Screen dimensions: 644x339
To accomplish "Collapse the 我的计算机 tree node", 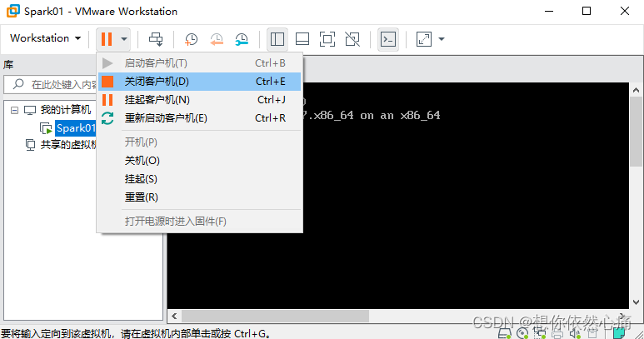I will [14, 111].
